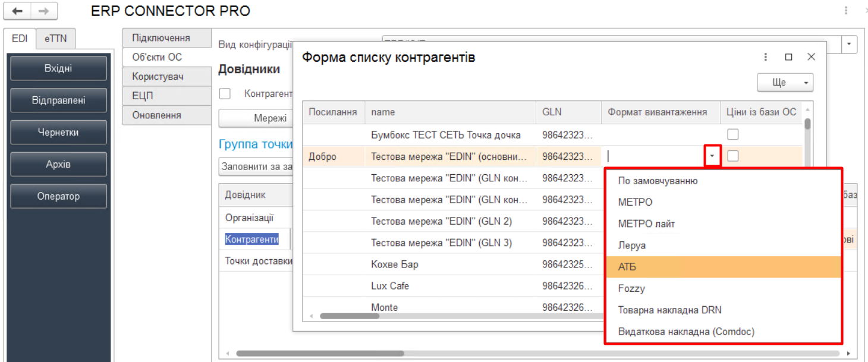
Task: Check the price box for Бумбокс row
Action: click(733, 134)
